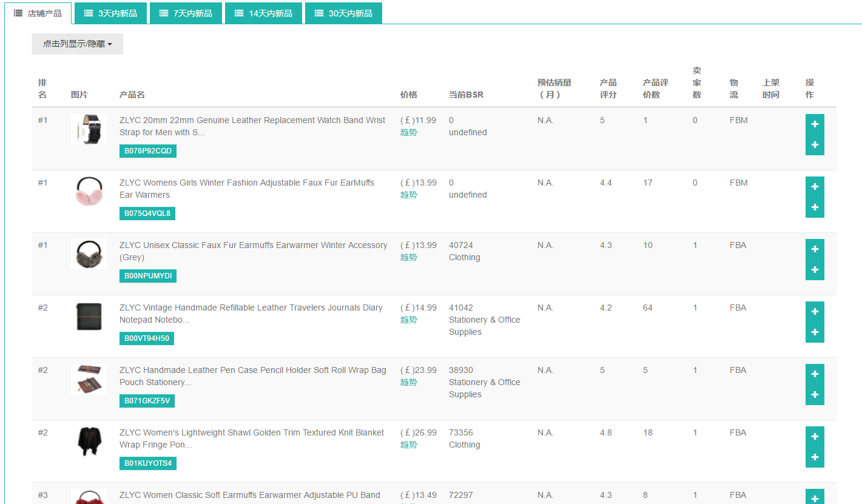Click 趋势 link for Womens Girls EarMuffs
Viewport: 862px width, 504px height.
[x=409, y=195]
